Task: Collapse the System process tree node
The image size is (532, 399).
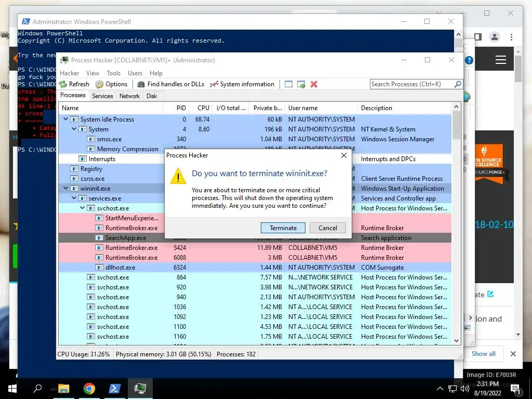Action: (74, 129)
